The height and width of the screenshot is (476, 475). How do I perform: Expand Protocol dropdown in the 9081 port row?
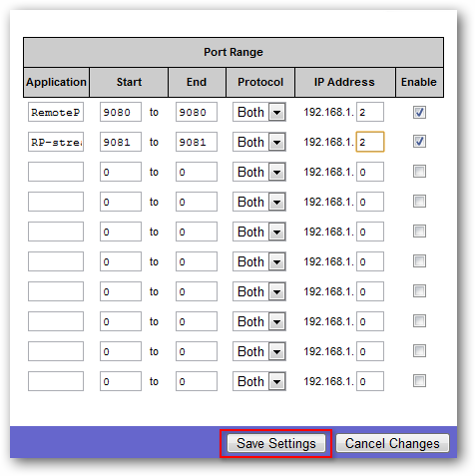[259, 142]
